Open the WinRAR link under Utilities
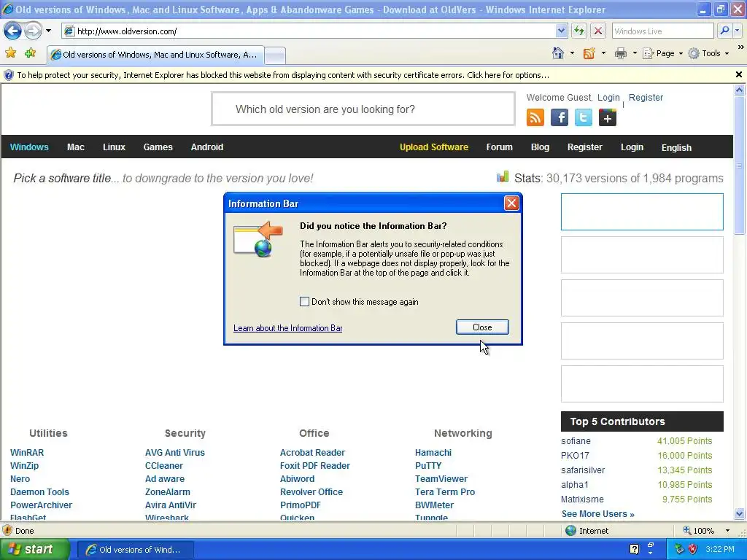This screenshot has height=560, width=747. [x=27, y=452]
